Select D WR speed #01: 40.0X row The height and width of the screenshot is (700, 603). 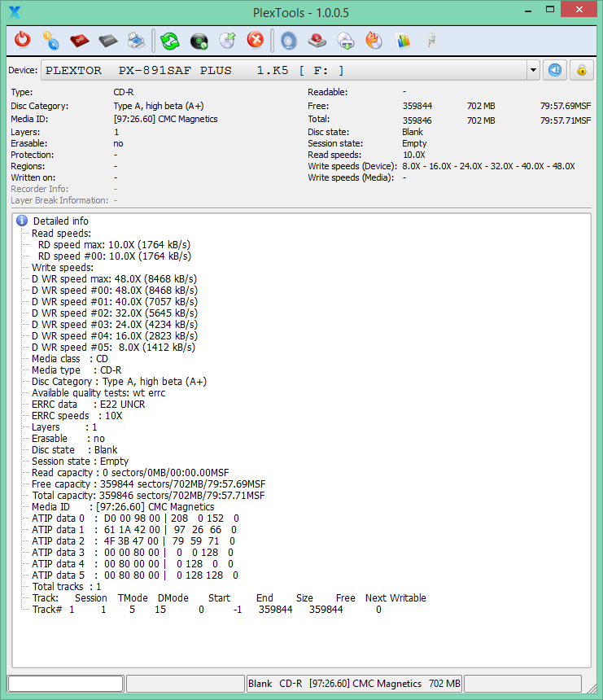pyautogui.click(x=115, y=301)
